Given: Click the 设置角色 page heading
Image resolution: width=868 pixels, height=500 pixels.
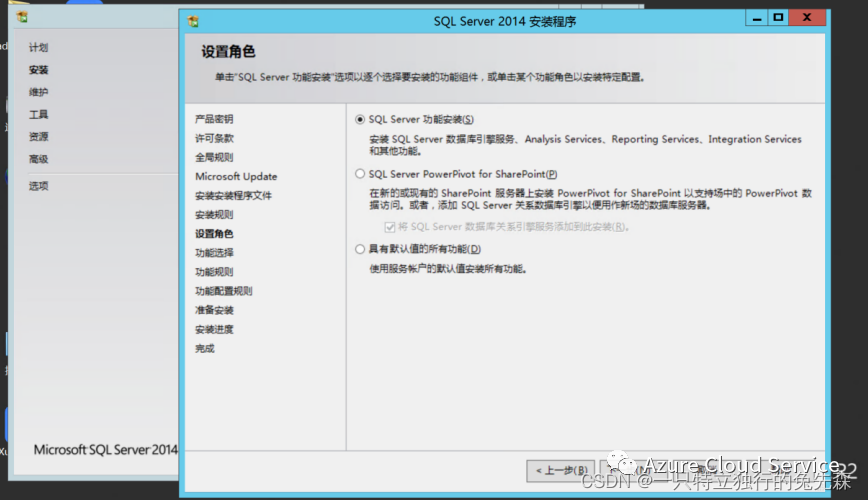Looking at the screenshot, I should pyautogui.click(x=228, y=52).
